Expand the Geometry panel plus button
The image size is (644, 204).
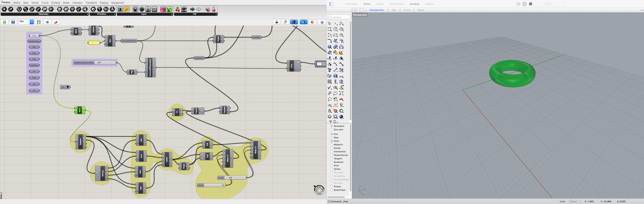click(87, 14)
